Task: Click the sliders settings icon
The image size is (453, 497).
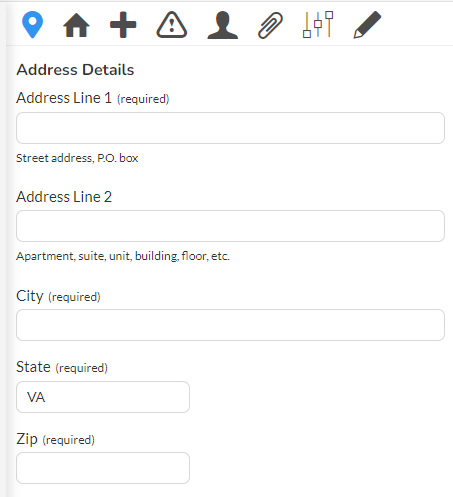Action: [318, 24]
